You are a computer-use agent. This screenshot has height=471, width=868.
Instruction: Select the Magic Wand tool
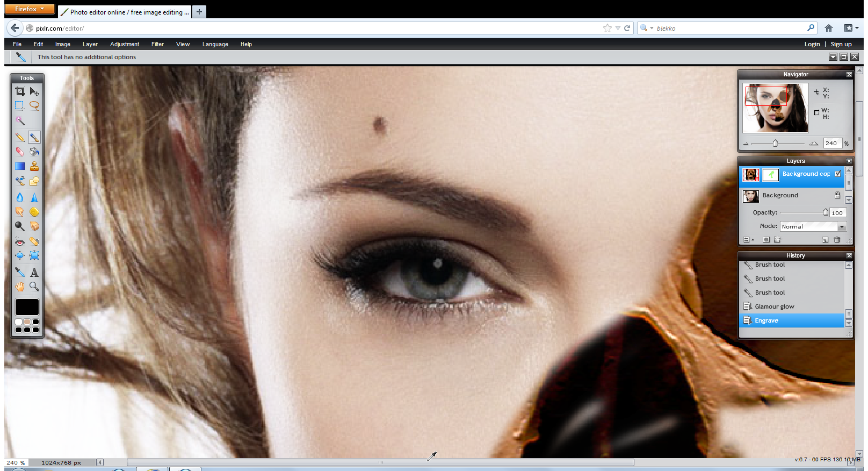click(20, 120)
